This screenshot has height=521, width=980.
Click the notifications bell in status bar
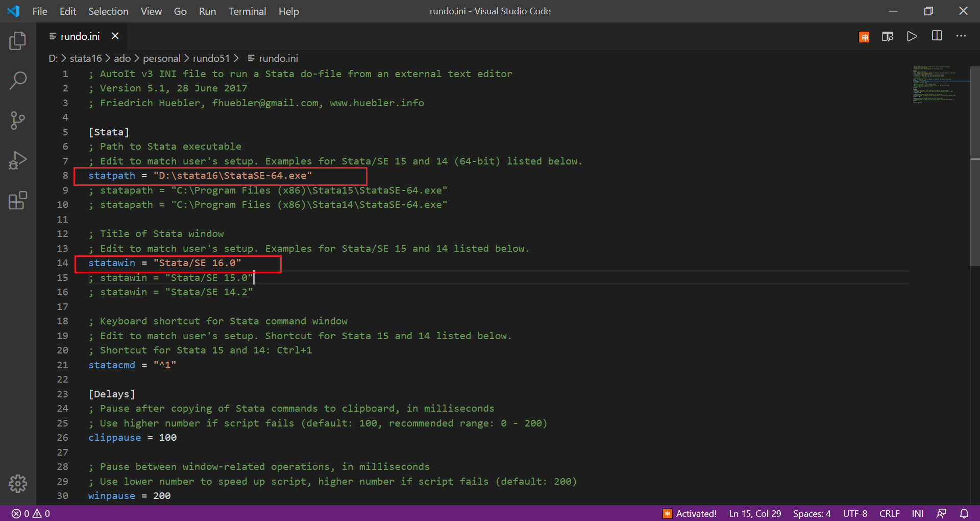[964, 513]
